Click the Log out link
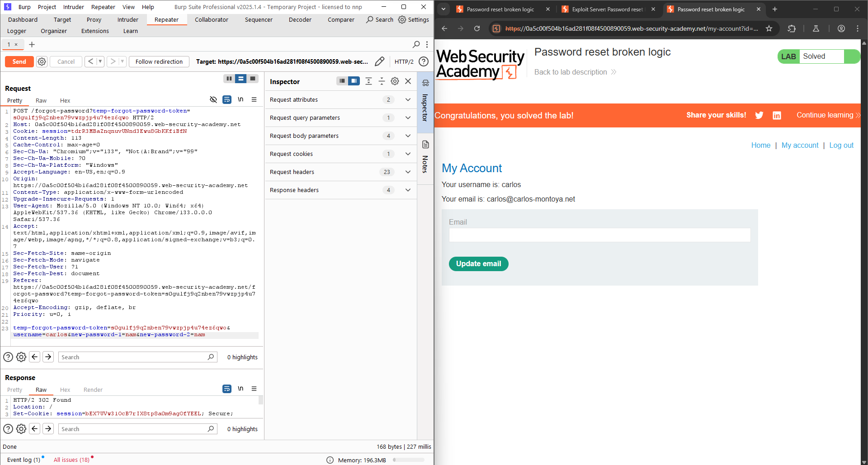 point(841,145)
